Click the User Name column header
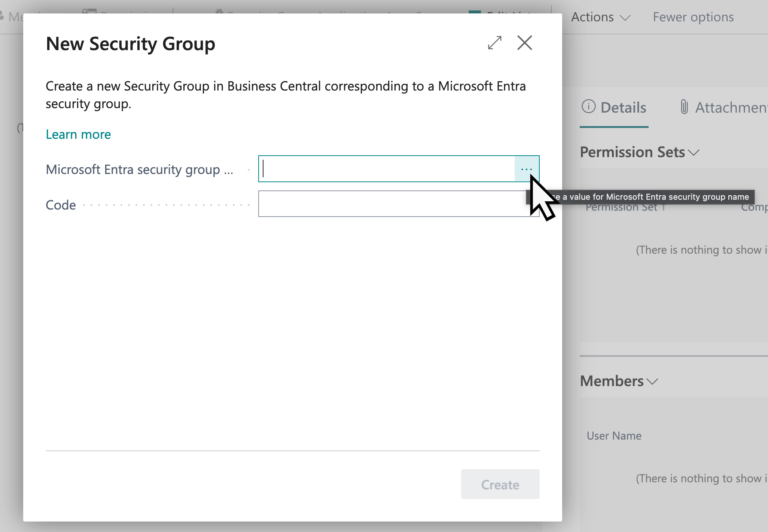This screenshot has height=532, width=768. [614, 436]
